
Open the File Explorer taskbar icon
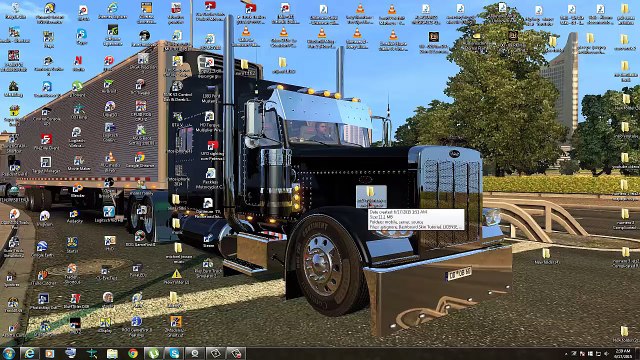pos(112,353)
